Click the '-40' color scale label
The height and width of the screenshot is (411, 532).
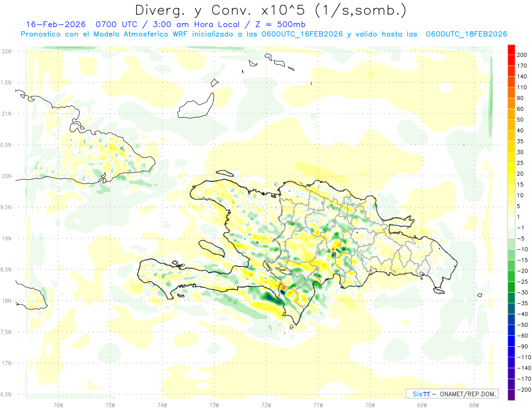(523, 314)
